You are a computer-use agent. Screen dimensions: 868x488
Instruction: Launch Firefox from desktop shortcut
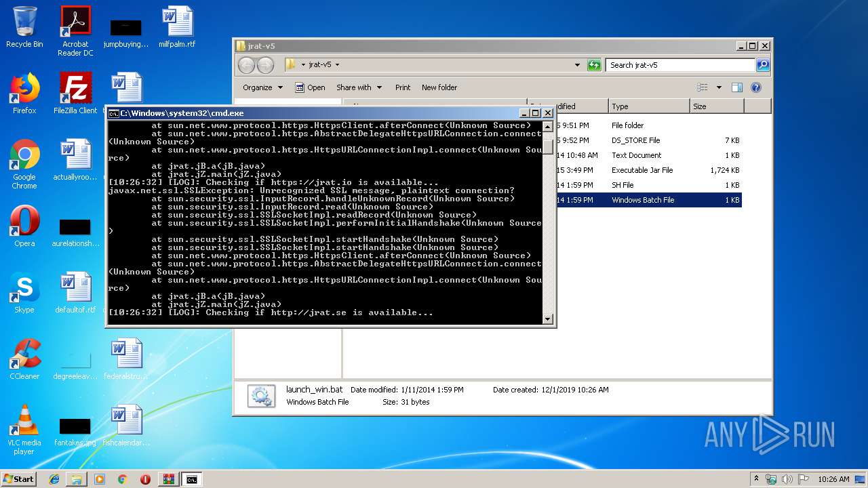pos(24,94)
